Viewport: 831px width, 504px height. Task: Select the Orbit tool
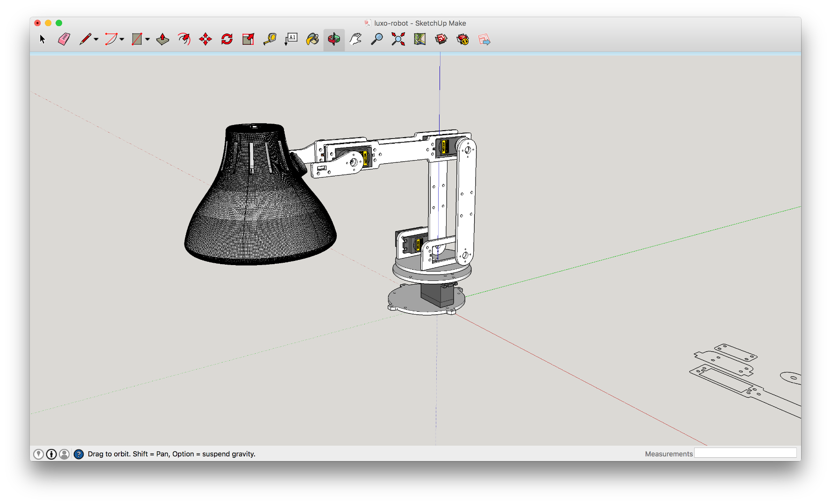[x=334, y=40]
